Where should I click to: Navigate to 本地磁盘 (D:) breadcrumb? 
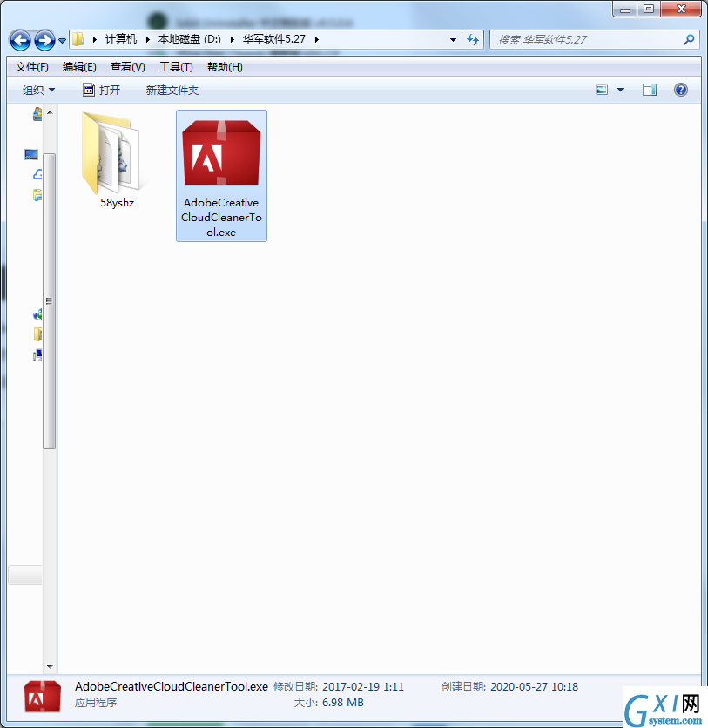190,39
